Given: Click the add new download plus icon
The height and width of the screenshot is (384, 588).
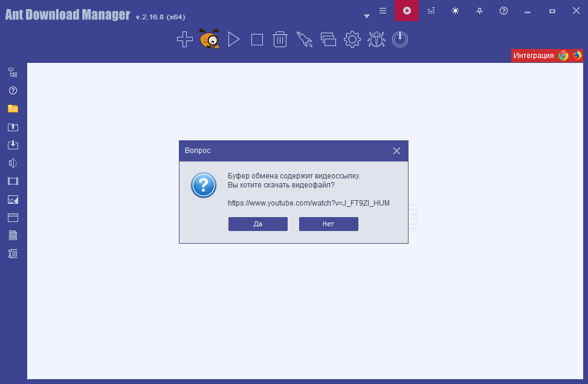Looking at the screenshot, I should pyautogui.click(x=184, y=40).
